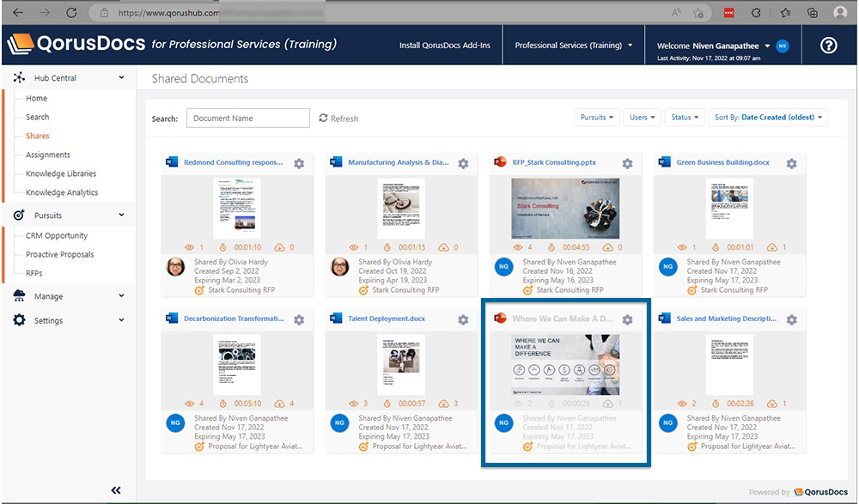Open Assignments in sidebar
859x504 pixels.
(48, 155)
